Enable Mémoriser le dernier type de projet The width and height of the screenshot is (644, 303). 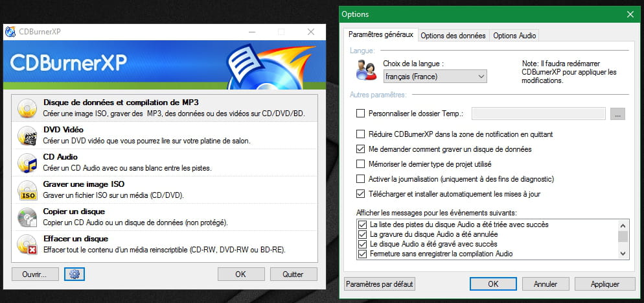pos(361,164)
